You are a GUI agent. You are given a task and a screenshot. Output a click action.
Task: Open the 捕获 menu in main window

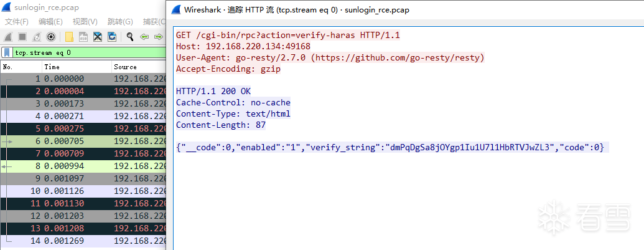tap(154, 22)
